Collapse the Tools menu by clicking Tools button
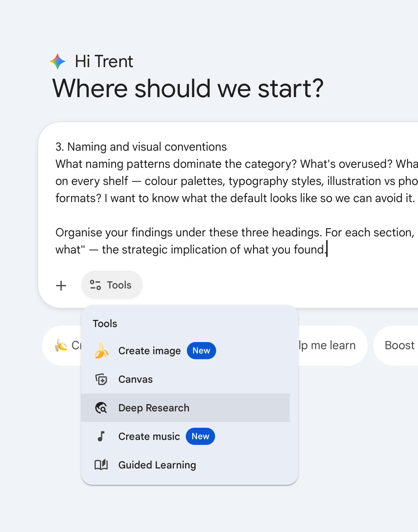 pyautogui.click(x=112, y=285)
